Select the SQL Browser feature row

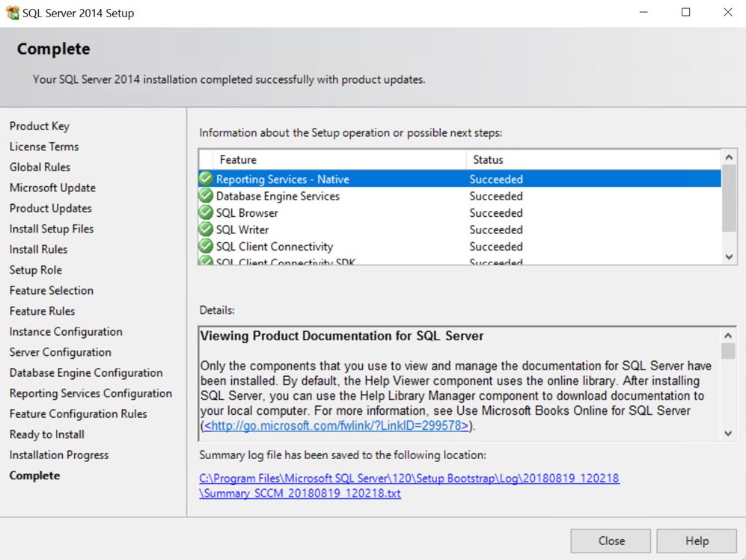459,212
